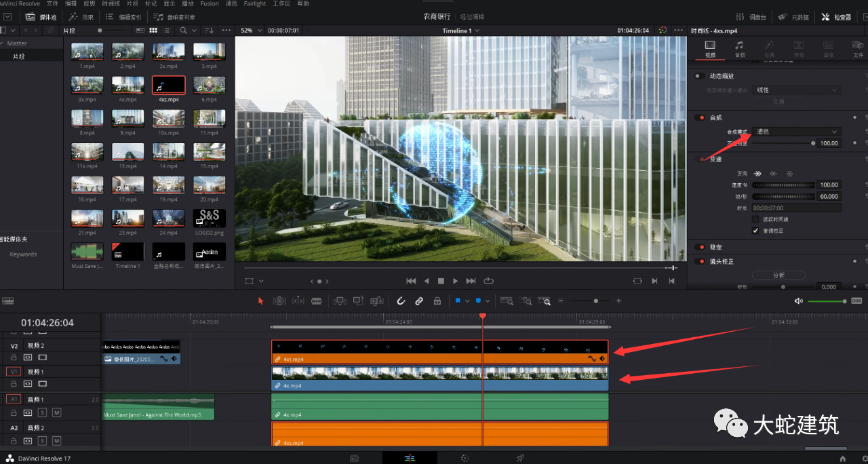This screenshot has height=464, width=868.
Task: Mute audio track 音频 1 with M button
Action: click(x=56, y=412)
